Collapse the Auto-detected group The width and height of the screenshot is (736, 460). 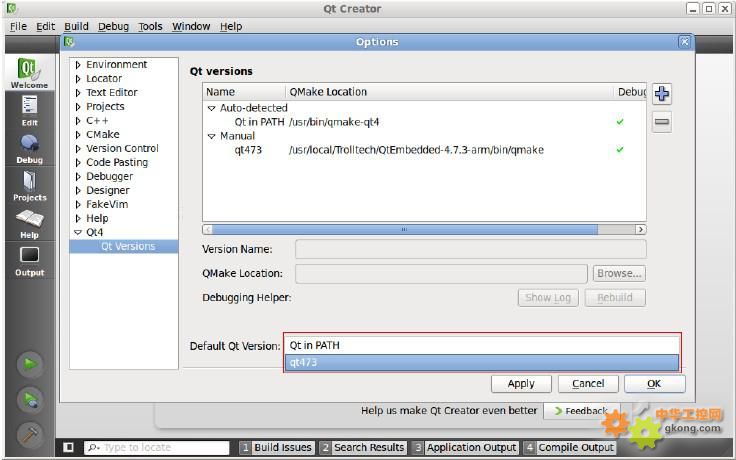click(211, 108)
